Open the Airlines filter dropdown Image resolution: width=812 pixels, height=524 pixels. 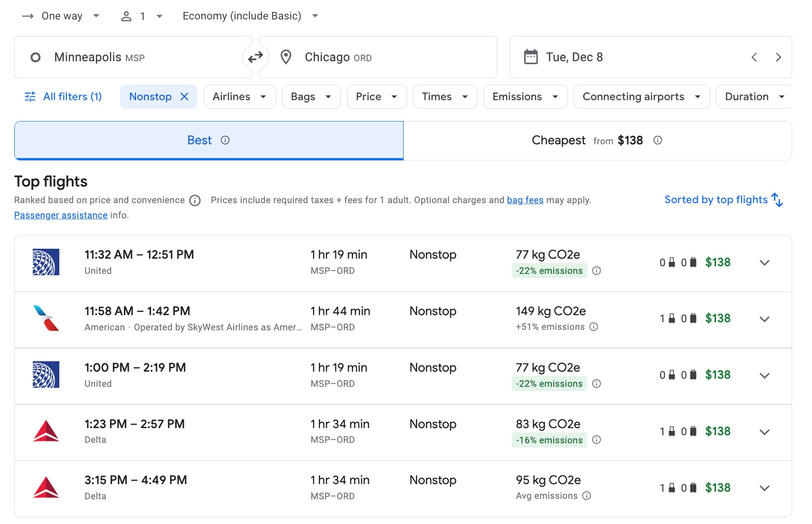(x=239, y=96)
